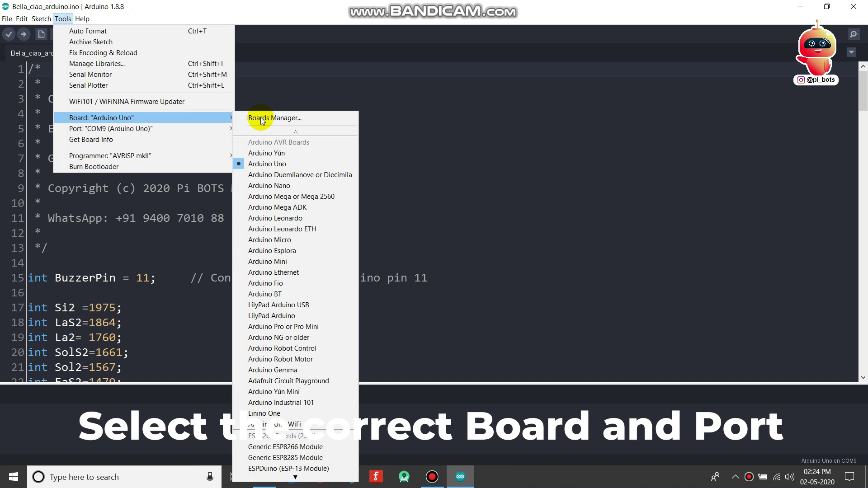Open the action center notification icon
The width and height of the screenshot is (868, 488).
point(849,477)
